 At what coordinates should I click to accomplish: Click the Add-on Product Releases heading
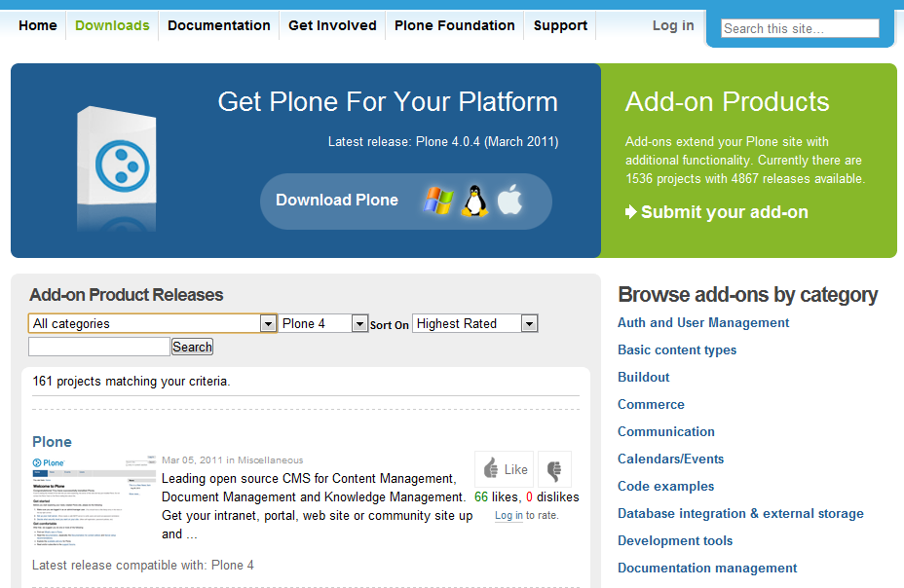tap(127, 295)
